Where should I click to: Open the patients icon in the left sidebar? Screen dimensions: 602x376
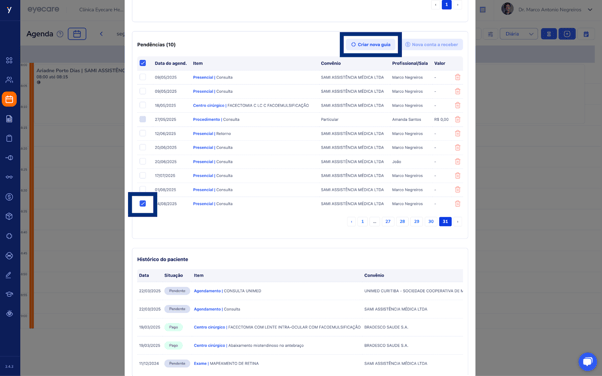[x=9, y=80]
